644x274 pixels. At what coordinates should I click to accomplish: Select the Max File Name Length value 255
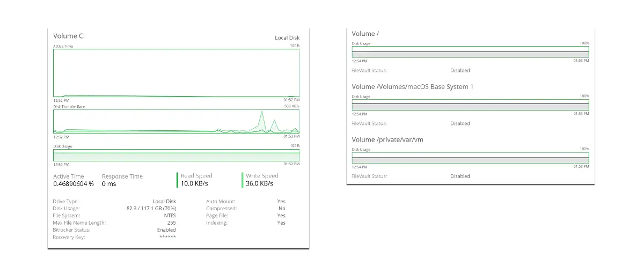coord(172,223)
